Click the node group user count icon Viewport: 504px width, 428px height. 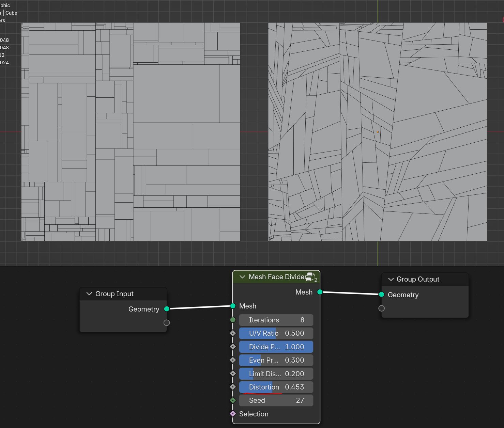click(x=311, y=277)
